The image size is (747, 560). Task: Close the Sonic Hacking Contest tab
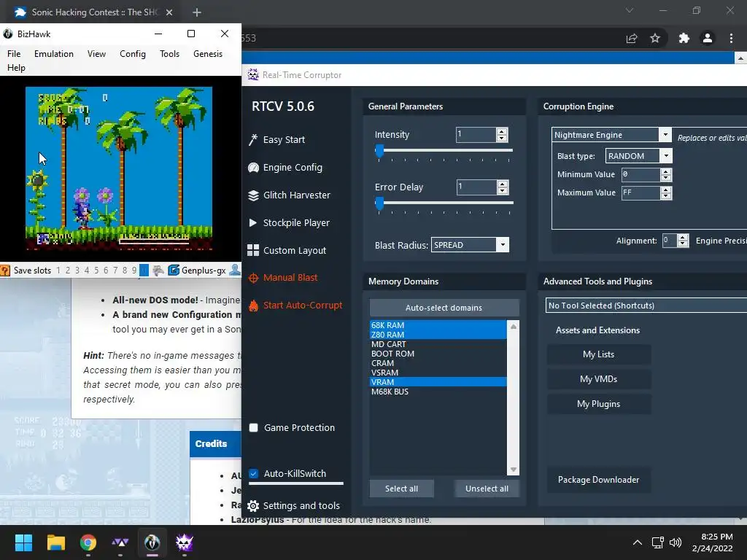[169, 12]
